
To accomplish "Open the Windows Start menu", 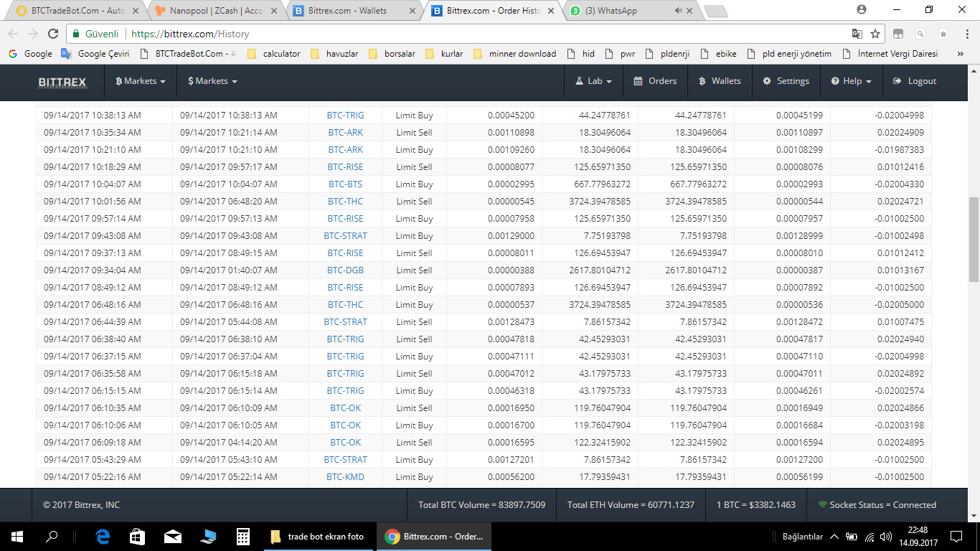I will pyautogui.click(x=17, y=536).
